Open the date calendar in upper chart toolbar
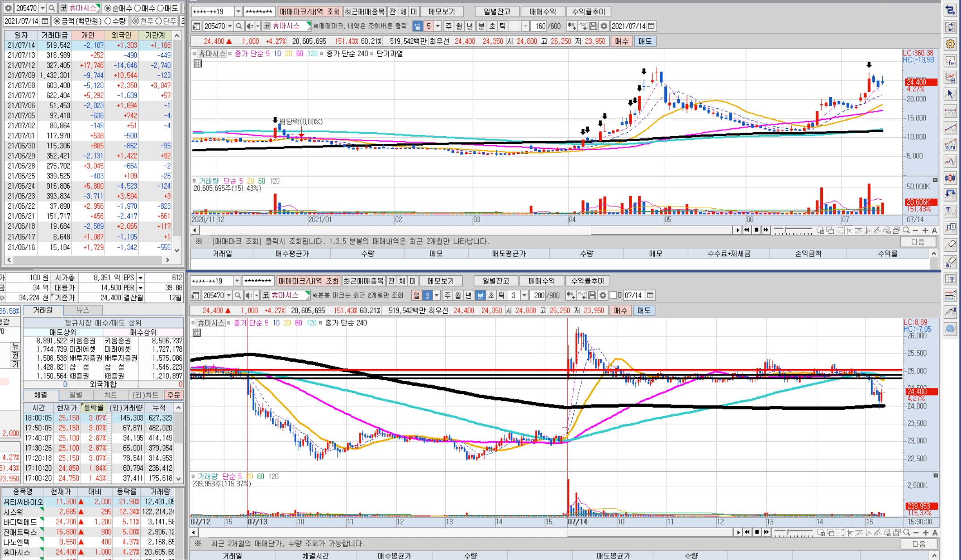Screen dimensions: 961x560 652,26
